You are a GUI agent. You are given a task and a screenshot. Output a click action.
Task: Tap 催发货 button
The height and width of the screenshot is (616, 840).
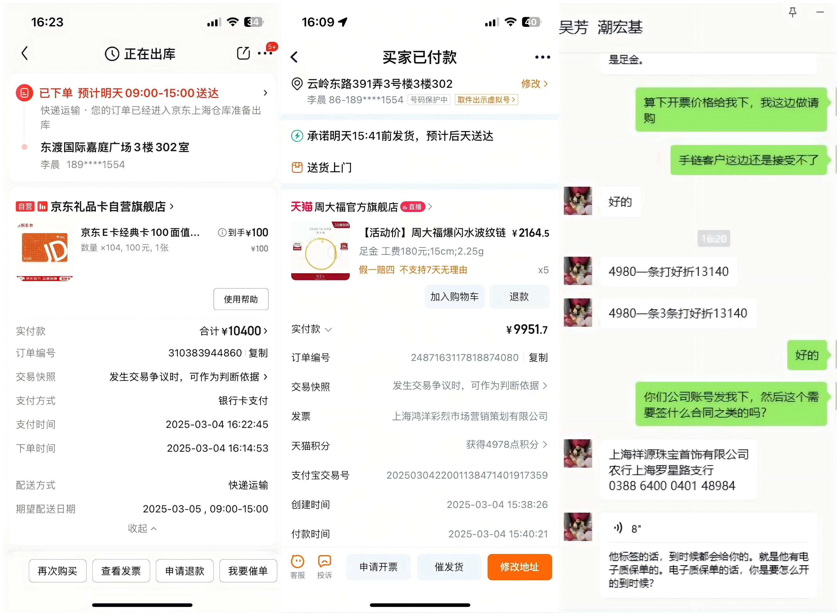pos(449,567)
